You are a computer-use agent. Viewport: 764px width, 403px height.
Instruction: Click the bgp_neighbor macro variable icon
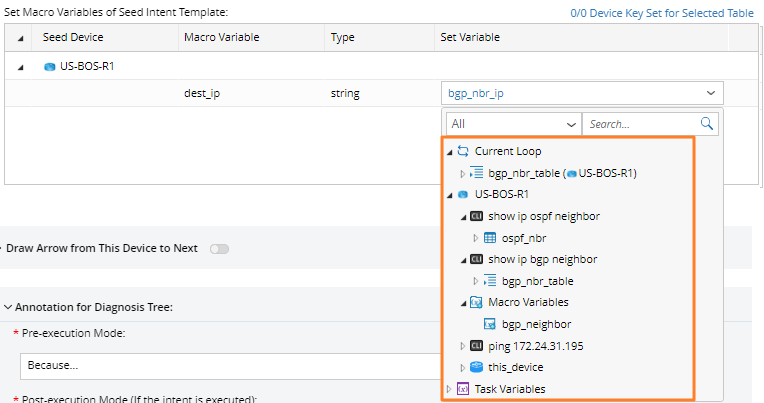(490, 324)
